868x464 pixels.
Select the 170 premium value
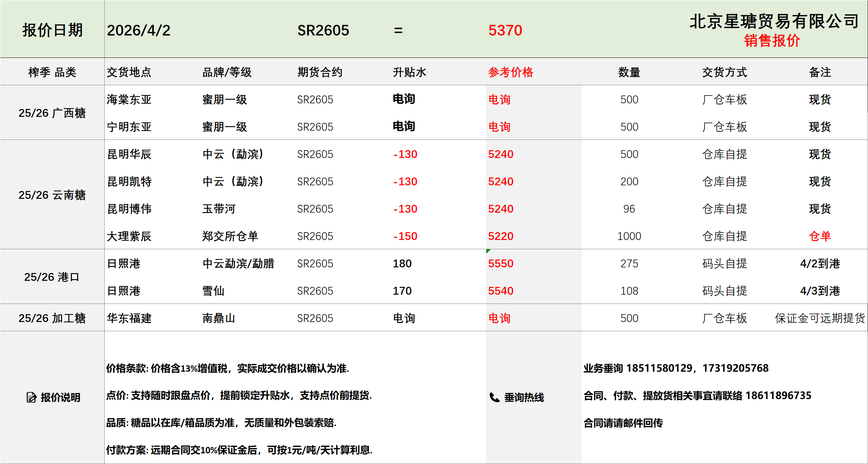click(x=402, y=291)
